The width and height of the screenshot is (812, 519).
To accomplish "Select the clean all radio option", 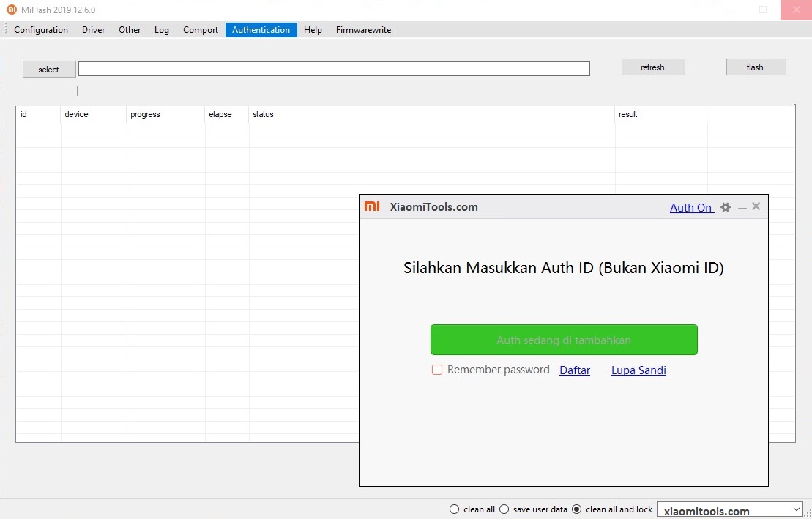I will pyautogui.click(x=455, y=509).
